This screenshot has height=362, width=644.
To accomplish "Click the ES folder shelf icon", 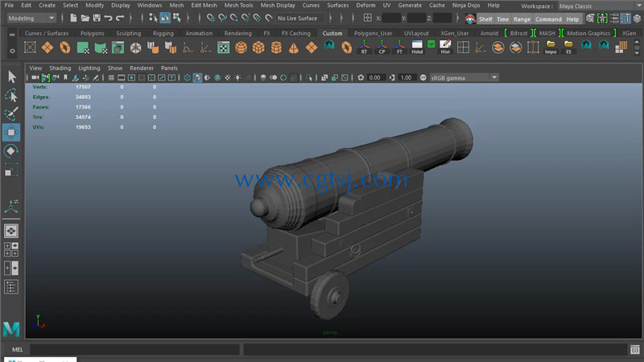I will pos(568,47).
